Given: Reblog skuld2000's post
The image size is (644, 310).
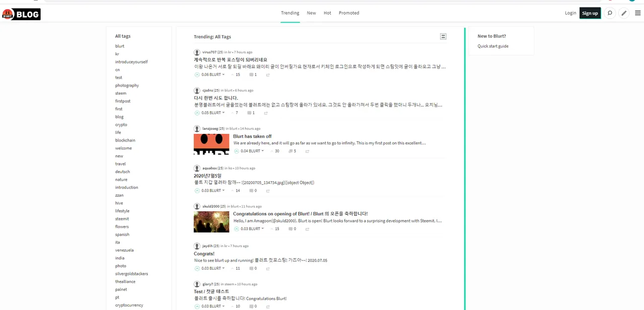Looking at the screenshot, I should click(307, 229).
